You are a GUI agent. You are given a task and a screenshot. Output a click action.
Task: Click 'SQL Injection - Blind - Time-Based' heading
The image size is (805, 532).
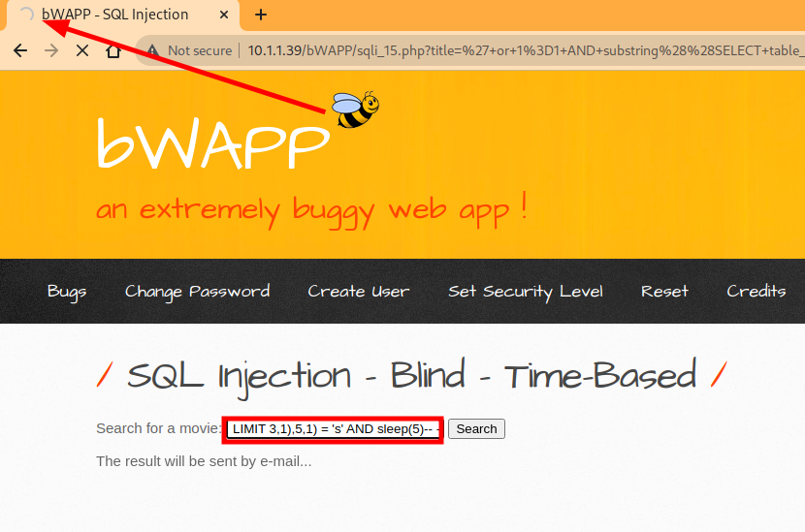click(x=412, y=377)
